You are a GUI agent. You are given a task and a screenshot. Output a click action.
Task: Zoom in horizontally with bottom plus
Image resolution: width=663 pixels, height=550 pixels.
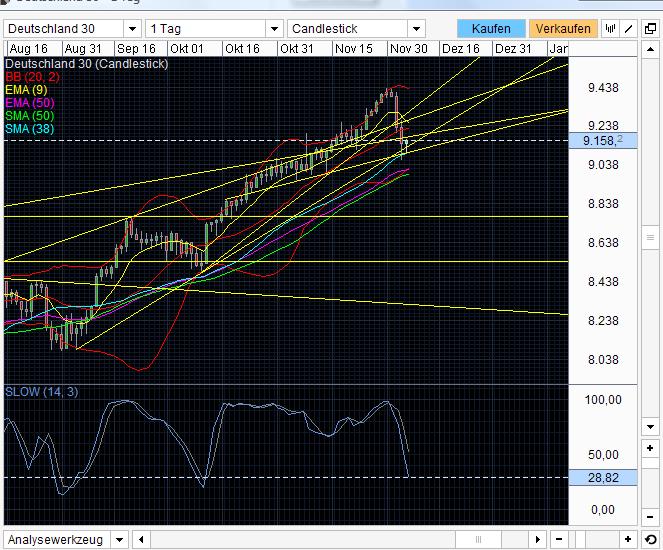point(628,539)
